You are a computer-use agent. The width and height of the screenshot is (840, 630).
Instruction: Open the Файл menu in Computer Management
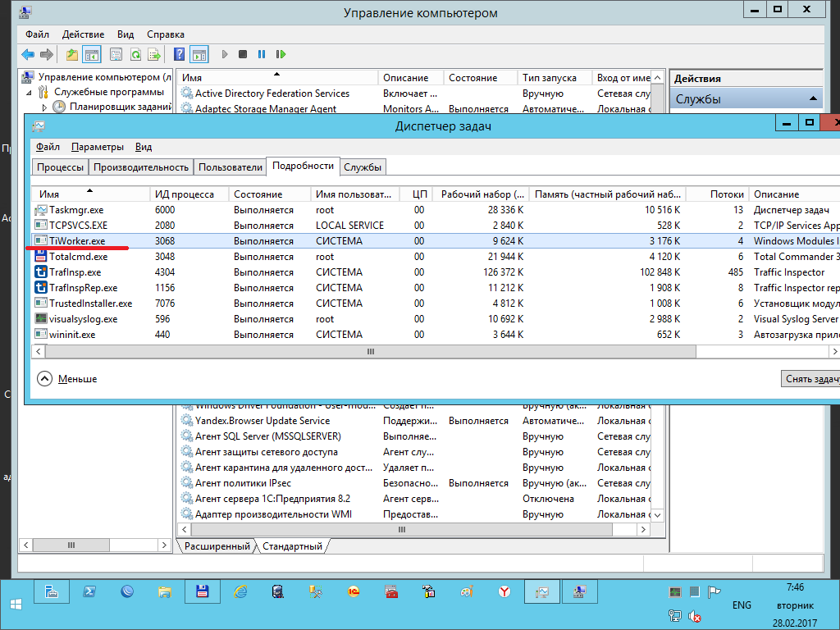click(x=37, y=34)
